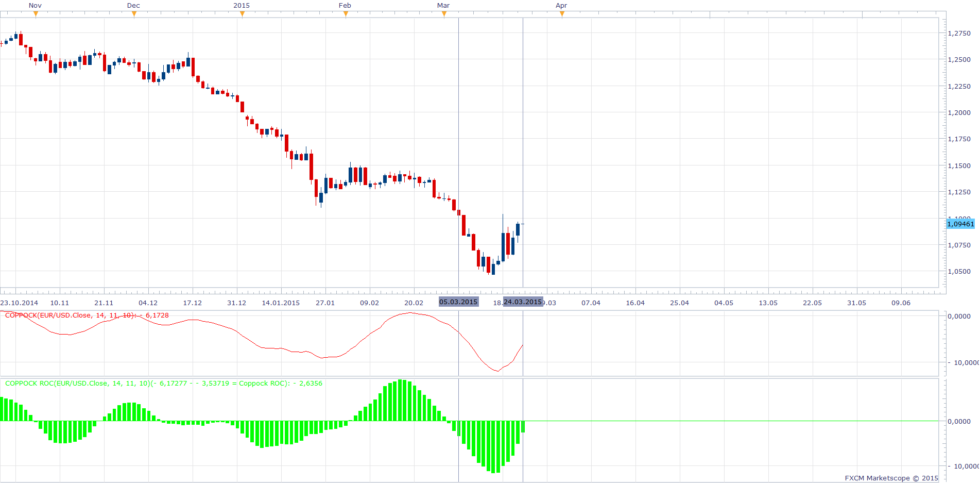Viewport: 980px width, 483px height.
Task: Select the orange triangle marker below Dec
Action: [134, 14]
